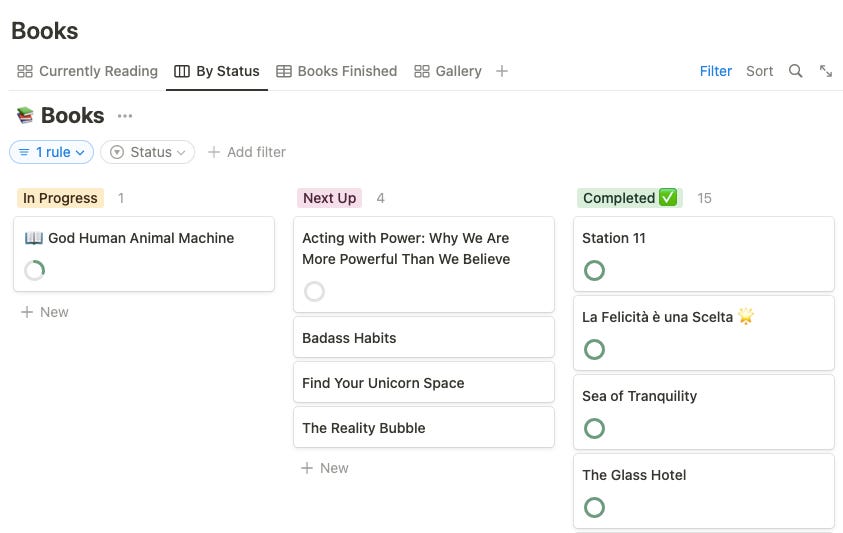
Task: Switch to Currently Reading tab
Action: point(87,71)
